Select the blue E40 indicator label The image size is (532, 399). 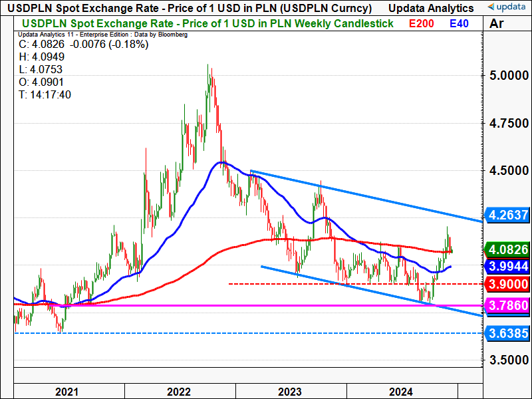pyautogui.click(x=459, y=24)
